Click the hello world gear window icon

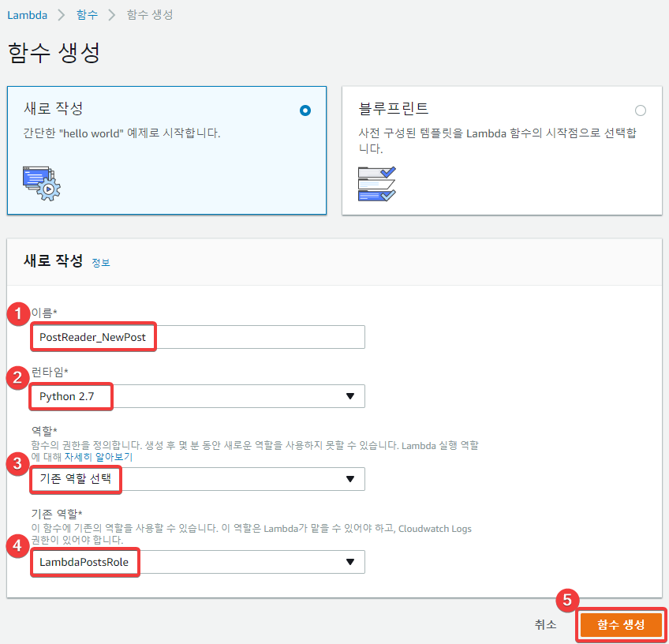pyautogui.click(x=42, y=184)
